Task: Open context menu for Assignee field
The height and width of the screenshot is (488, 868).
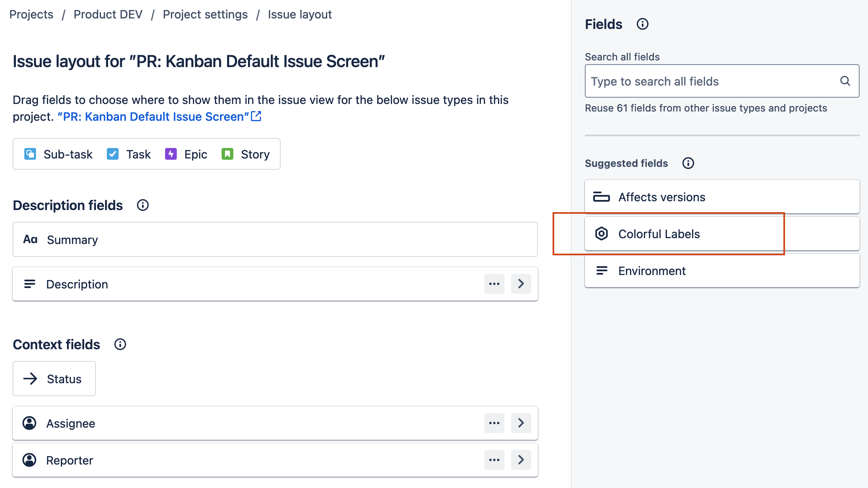Action: tap(493, 423)
